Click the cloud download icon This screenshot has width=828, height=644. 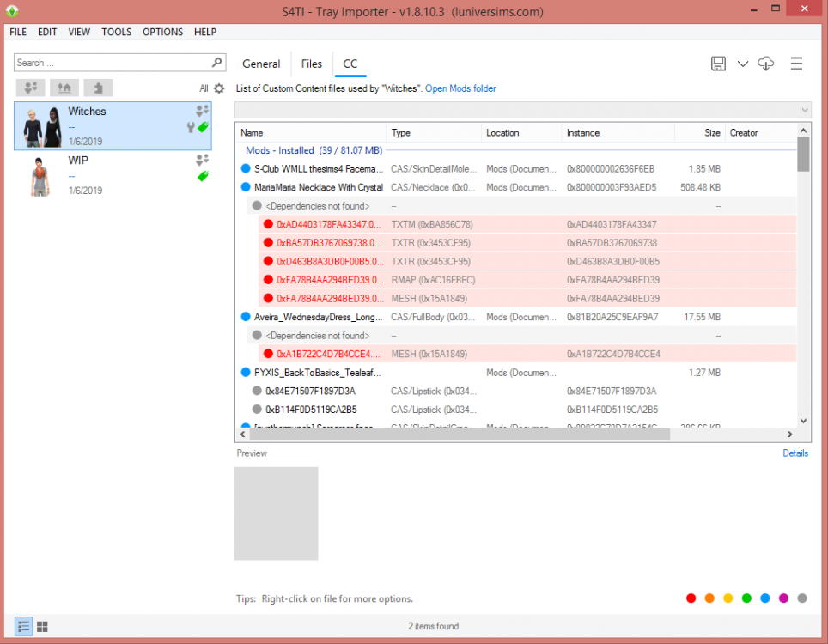pyautogui.click(x=765, y=64)
